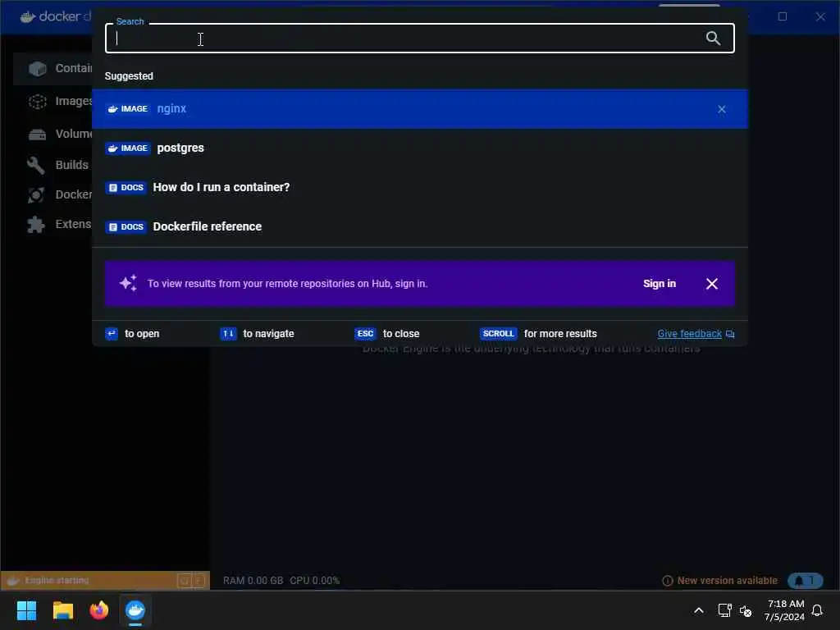Click the 'to open' enter key hint
This screenshot has width=840, height=630.
point(132,334)
